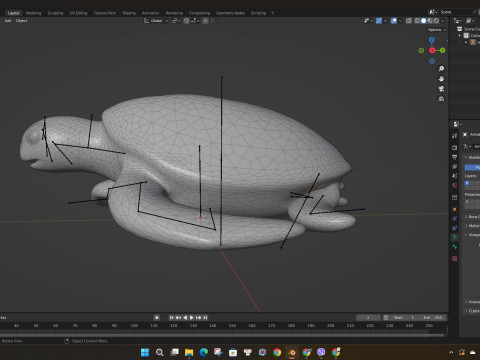This screenshot has width=480, height=360.
Task: Enable first armature layer box
Action: 467,183
